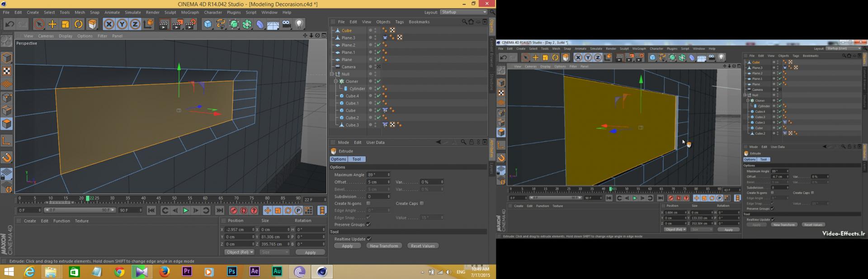Click Reset Values in the right tutorial window
The image size is (868, 279).
click(813, 225)
